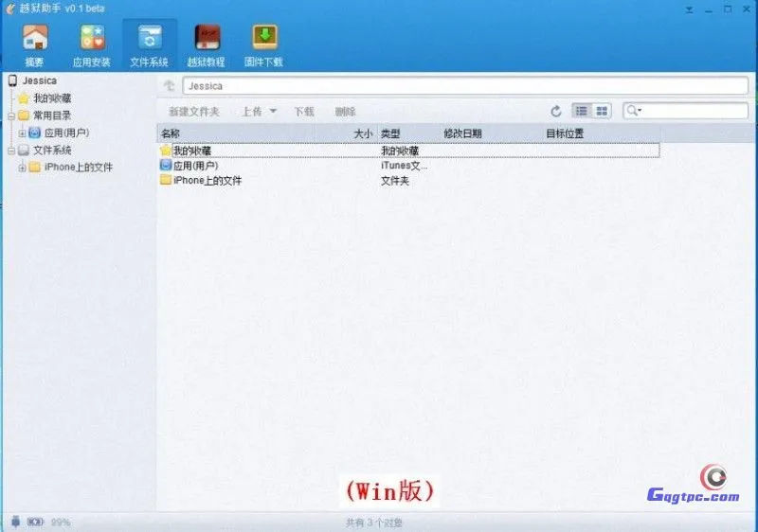
Task: Click the star icon of 我的收藏 list row
Action: tap(165, 151)
